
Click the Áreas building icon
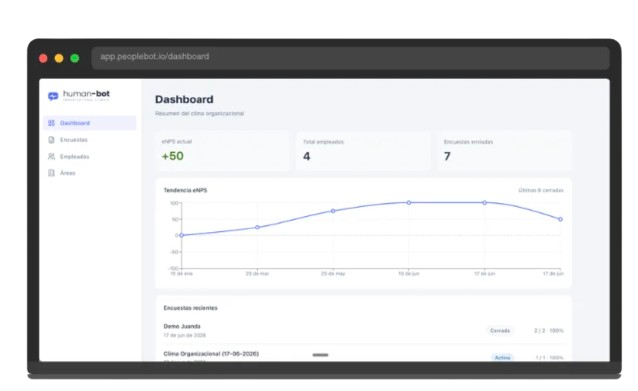tap(51, 173)
